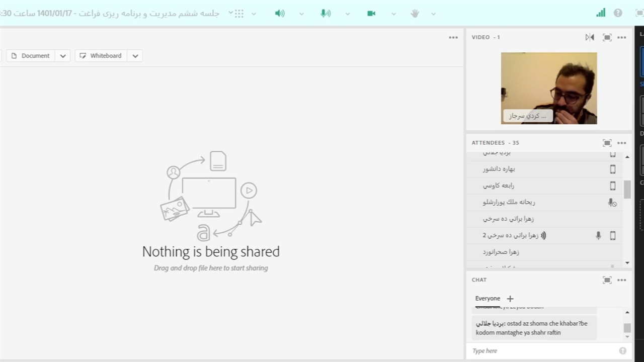This screenshot has width=644, height=362.
Task: Flip the video with mirror icon
Action: (x=590, y=37)
